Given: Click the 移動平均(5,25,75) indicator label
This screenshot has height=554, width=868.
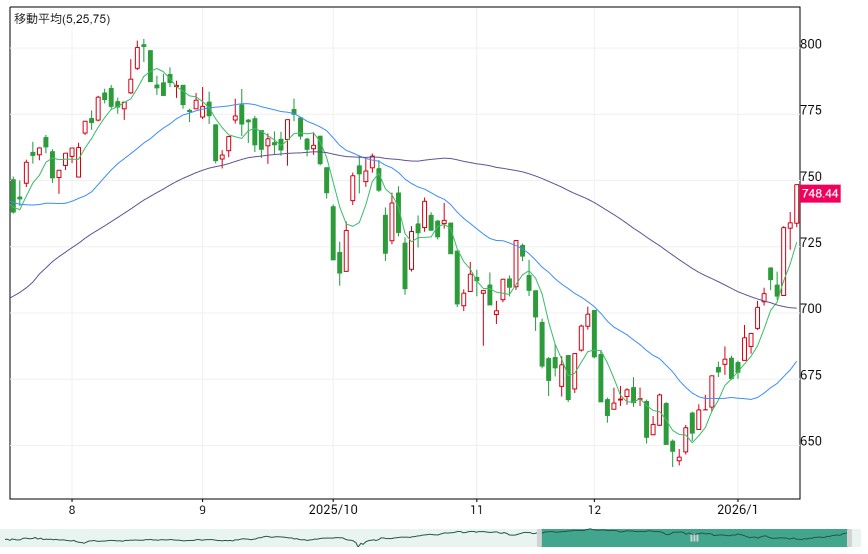Looking at the screenshot, I should (62, 19).
